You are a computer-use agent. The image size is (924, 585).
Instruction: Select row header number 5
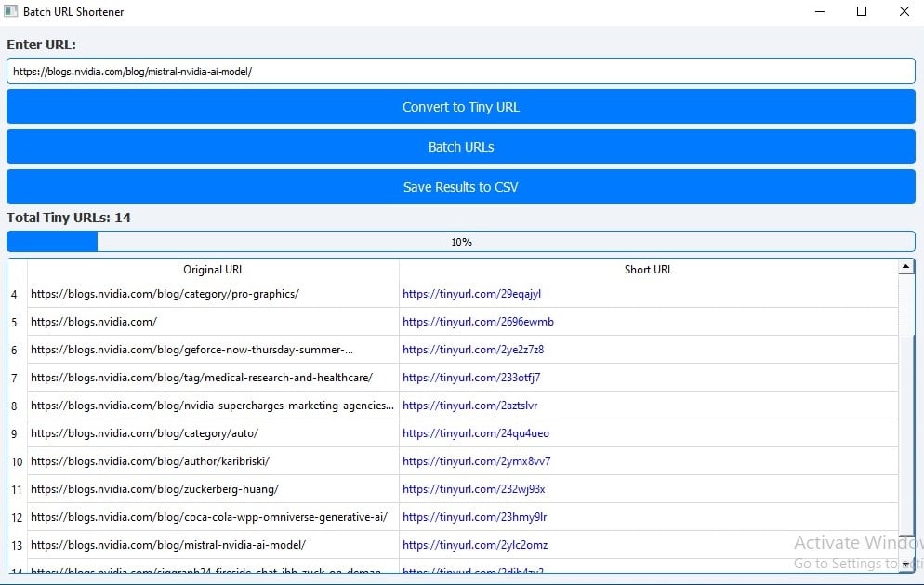click(14, 322)
